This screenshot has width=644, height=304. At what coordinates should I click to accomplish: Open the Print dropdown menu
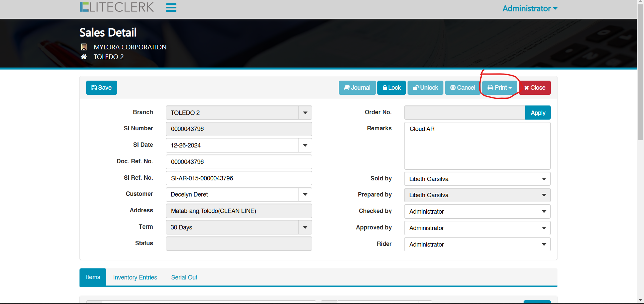click(x=499, y=88)
